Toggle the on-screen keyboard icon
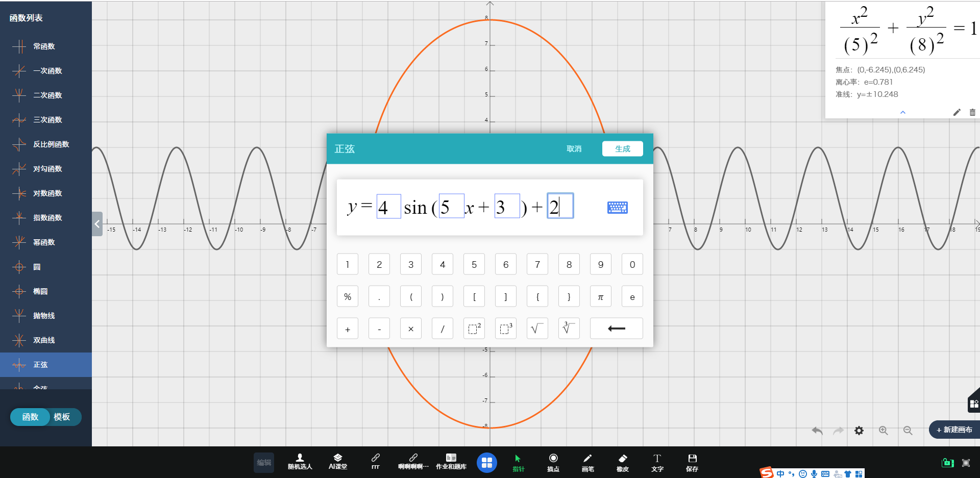This screenshot has height=478, width=980. [618, 207]
